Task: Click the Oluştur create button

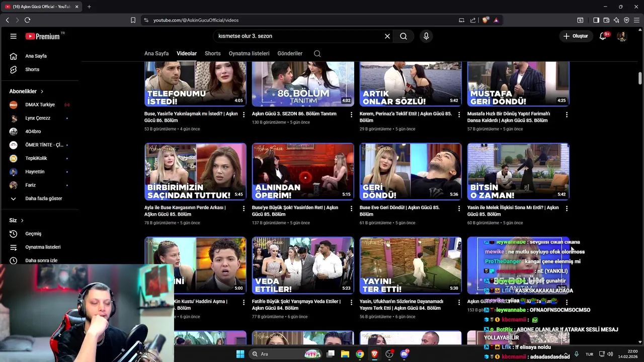Action: click(576, 36)
